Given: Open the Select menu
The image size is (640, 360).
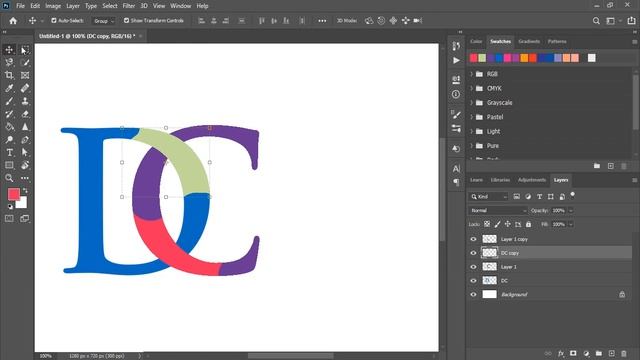Looking at the screenshot, I should click(x=109, y=6).
